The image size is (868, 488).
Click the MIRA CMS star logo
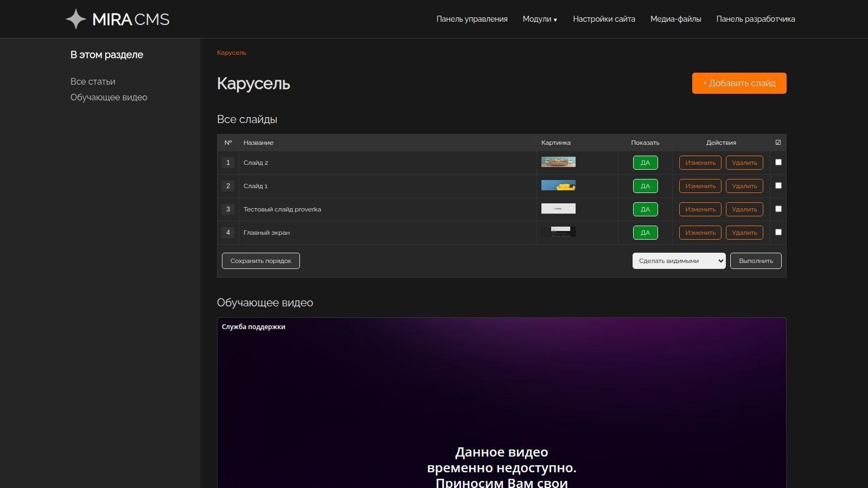(x=76, y=19)
